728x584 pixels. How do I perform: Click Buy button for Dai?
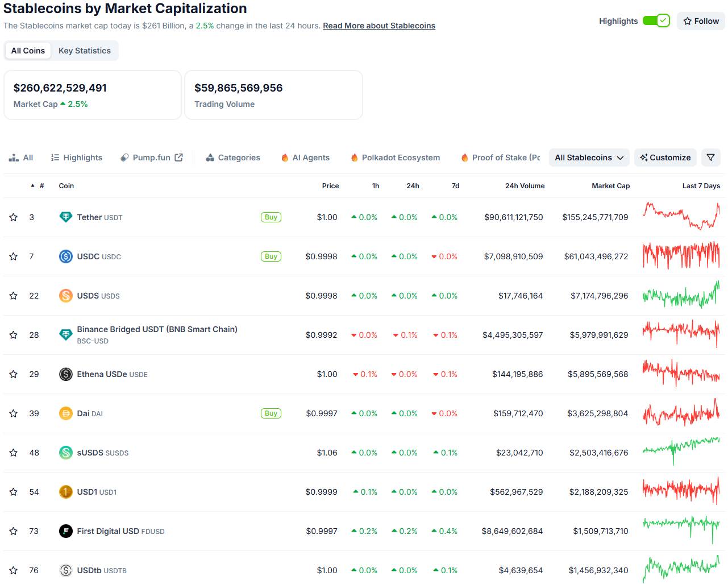click(271, 413)
